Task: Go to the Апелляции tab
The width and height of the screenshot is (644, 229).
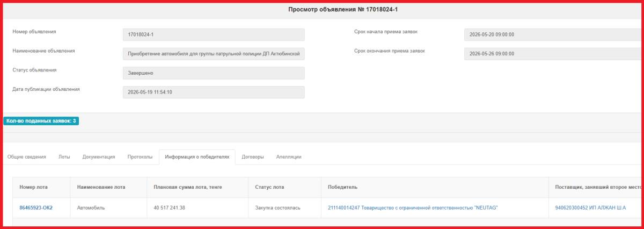Action: click(x=289, y=157)
